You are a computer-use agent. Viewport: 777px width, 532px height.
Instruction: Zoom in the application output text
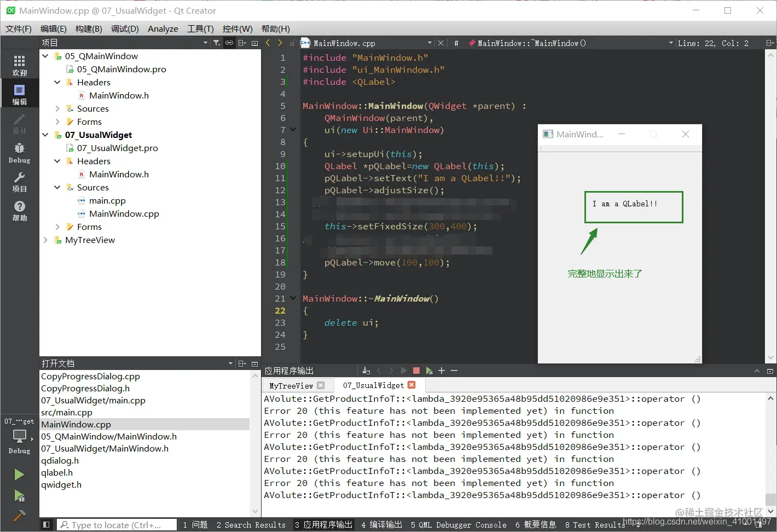pyautogui.click(x=442, y=371)
